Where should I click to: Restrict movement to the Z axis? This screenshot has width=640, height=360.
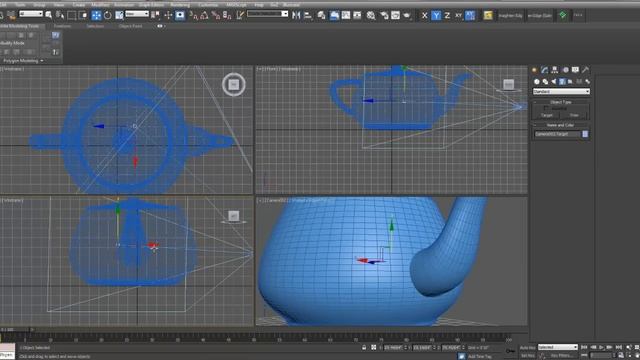pyautogui.click(x=447, y=16)
